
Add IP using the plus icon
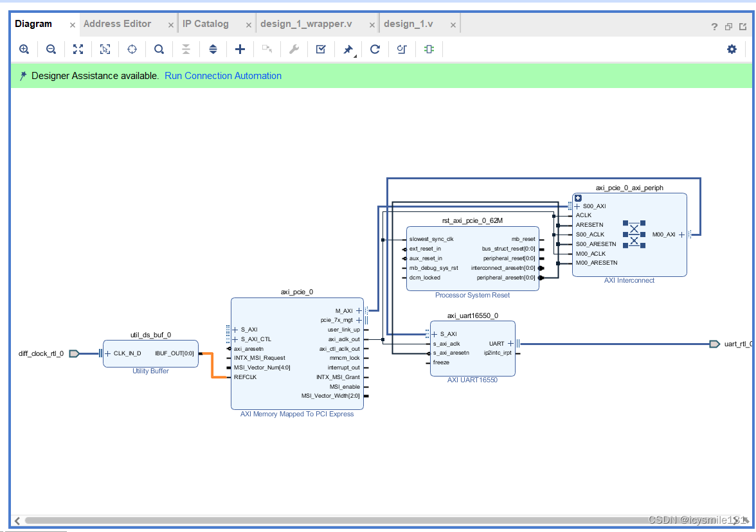click(240, 49)
